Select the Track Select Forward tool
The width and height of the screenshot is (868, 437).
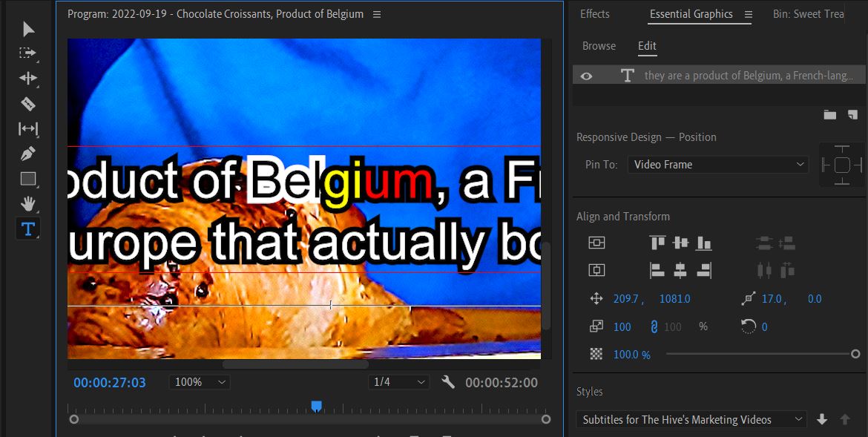[x=27, y=53]
